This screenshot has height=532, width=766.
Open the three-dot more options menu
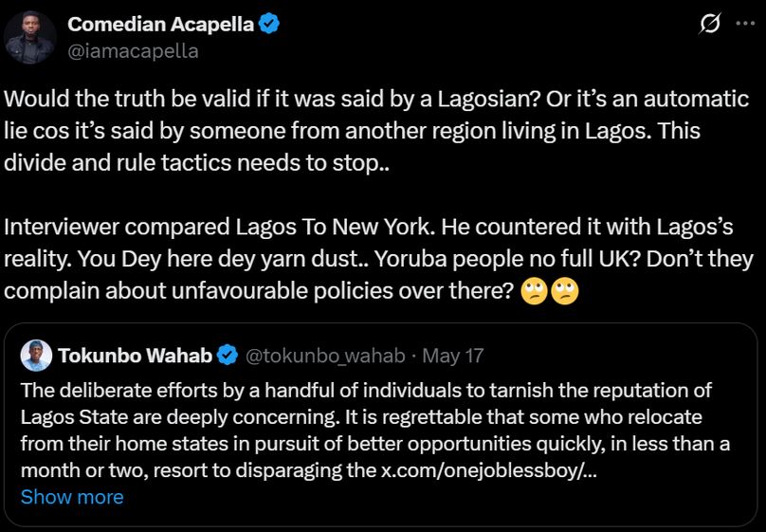tap(743, 26)
